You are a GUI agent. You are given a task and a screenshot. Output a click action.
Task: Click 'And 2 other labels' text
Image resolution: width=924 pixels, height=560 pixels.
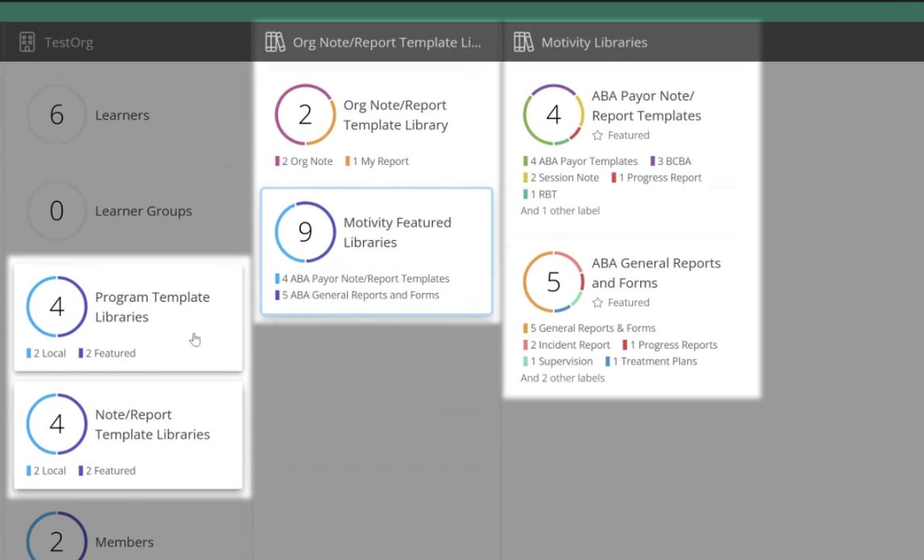pos(562,378)
